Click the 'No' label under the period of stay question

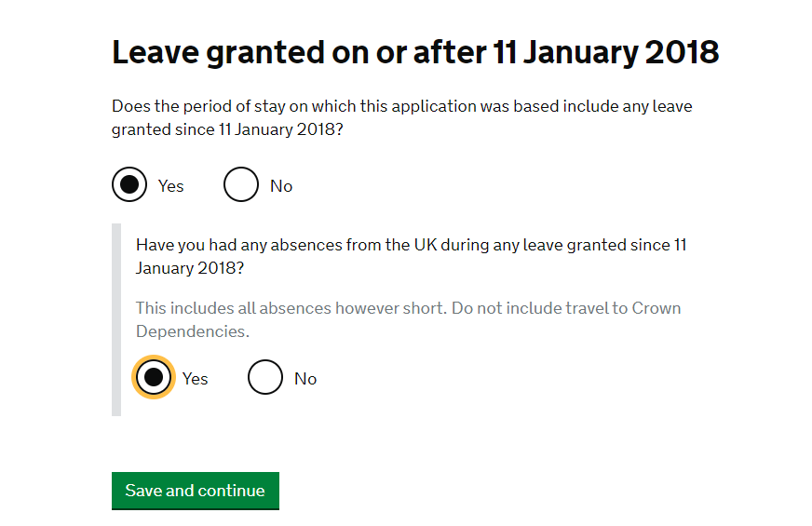click(281, 186)
